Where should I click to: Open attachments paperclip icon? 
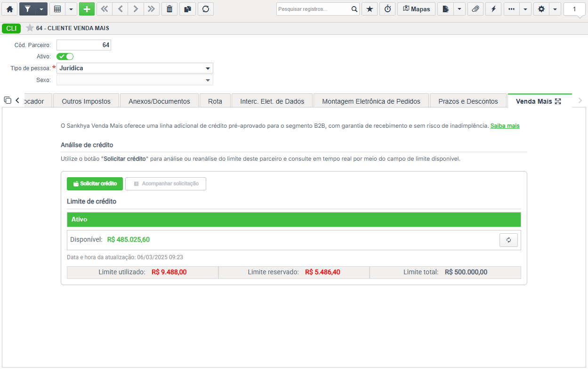click(x=475, y=9)
